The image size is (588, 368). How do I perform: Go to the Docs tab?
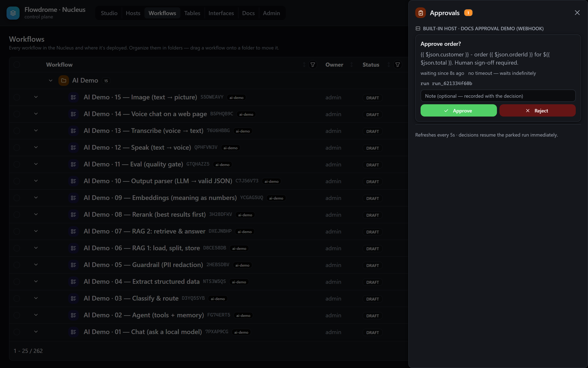point(248,13)
